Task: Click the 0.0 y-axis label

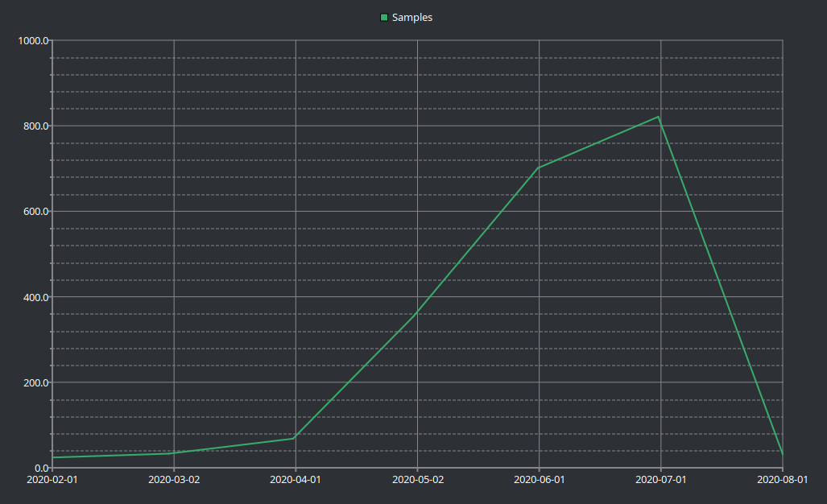Action: (42, 468)
